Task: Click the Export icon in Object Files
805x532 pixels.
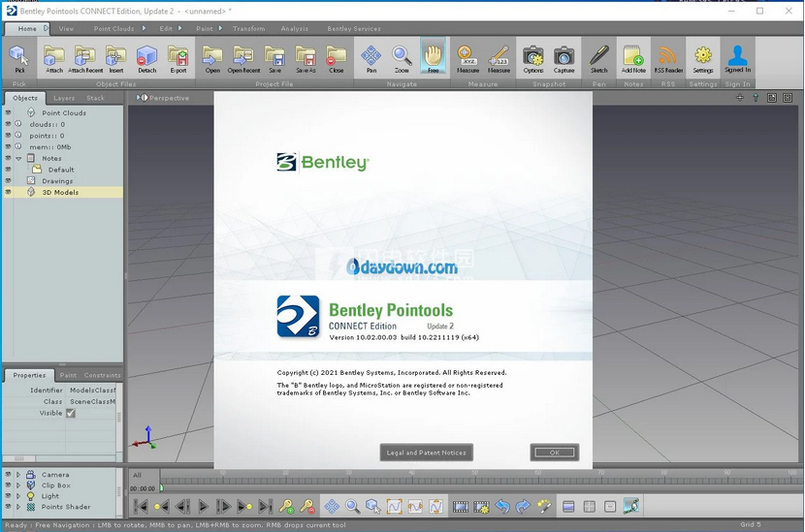Action: tap(178, 58)
